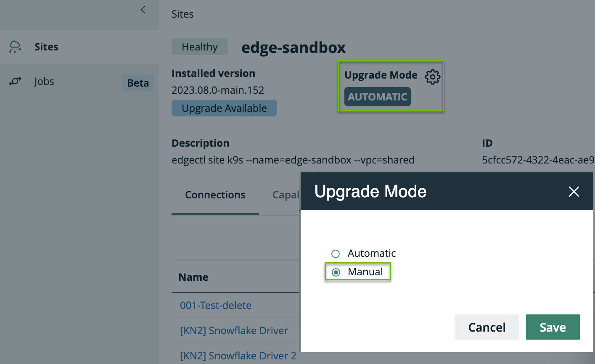Open the Jobs menu item in sidebar

coord(44,82)
